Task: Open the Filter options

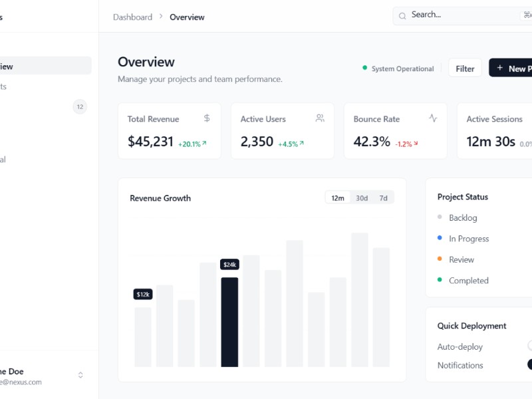Action: 465,68
